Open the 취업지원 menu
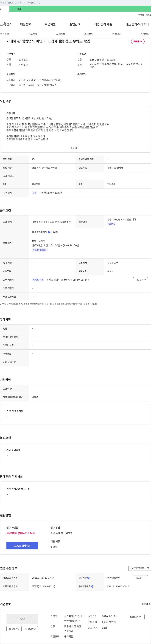 pos(50,24)
